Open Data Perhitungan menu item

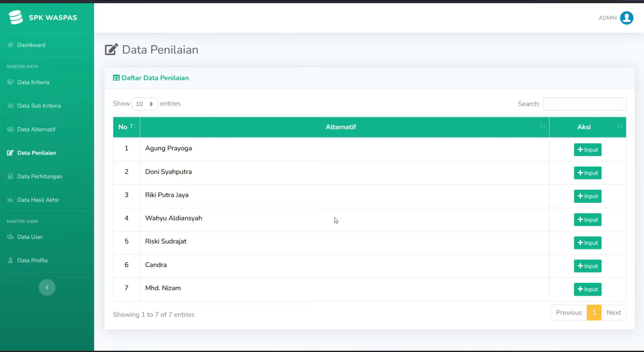point(40,176)
